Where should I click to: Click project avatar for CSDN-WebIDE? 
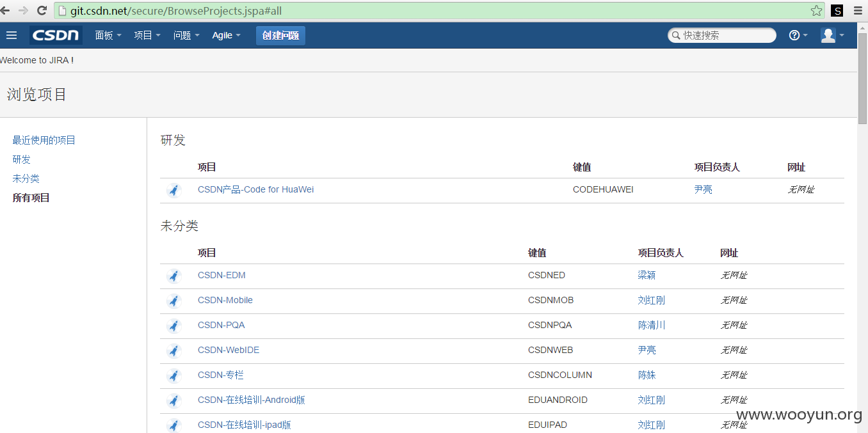click(x=173, y=350)
